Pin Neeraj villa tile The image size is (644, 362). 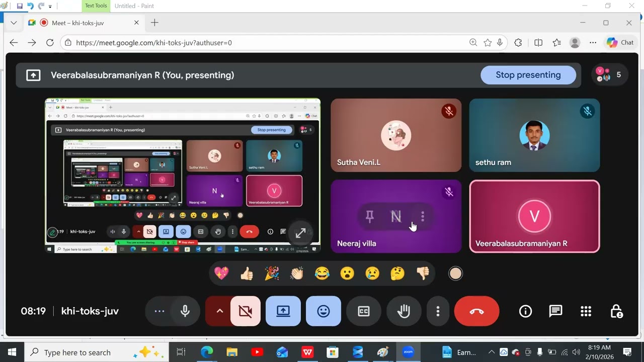[370, 217]
